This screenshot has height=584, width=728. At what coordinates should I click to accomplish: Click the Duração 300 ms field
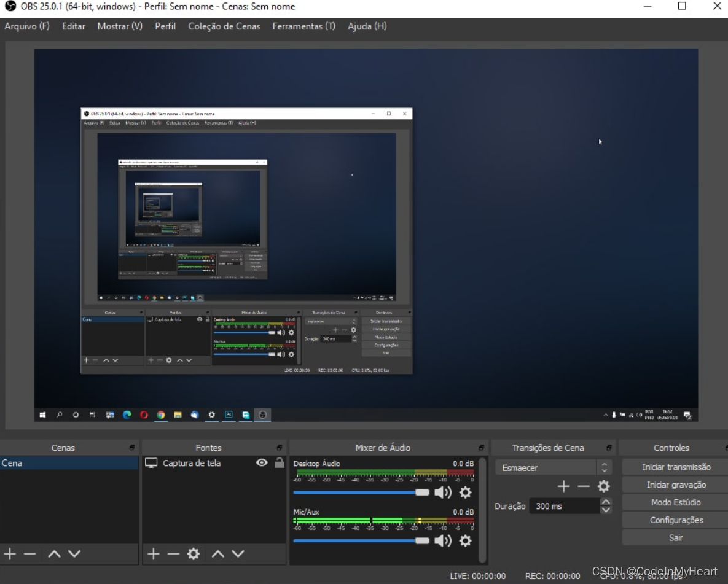click(565, 506)
